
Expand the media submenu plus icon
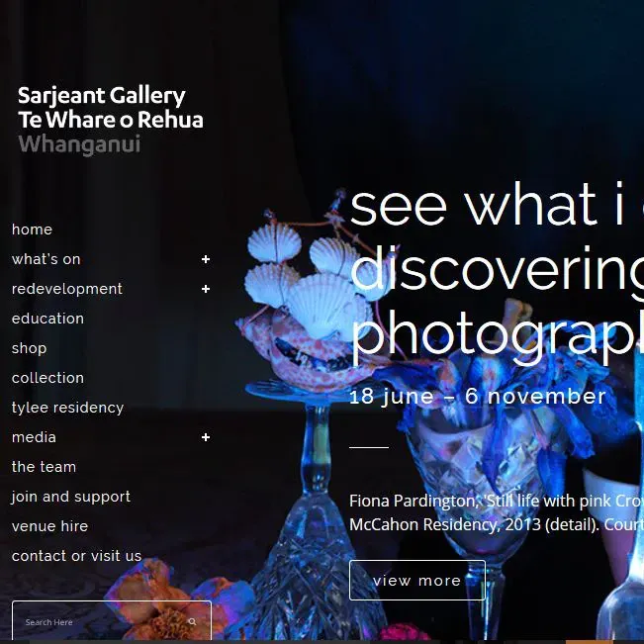(x=206, y=437)
